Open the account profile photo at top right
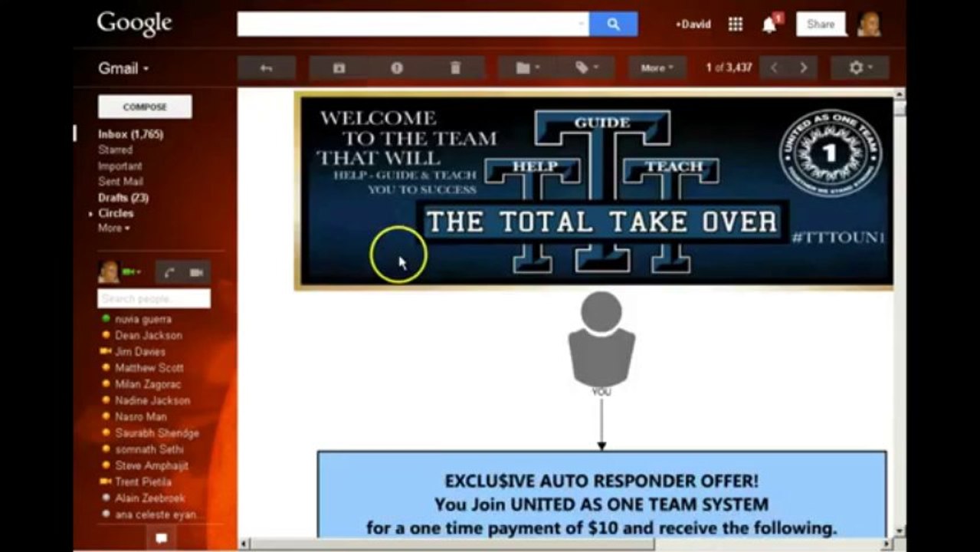980x552 pixels. [x=869, y=24]
